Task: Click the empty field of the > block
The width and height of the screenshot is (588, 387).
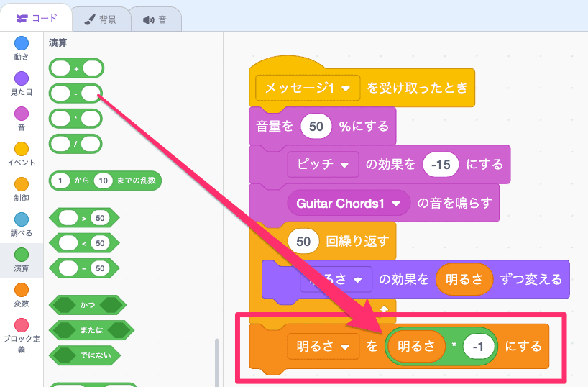Action: 68,218
